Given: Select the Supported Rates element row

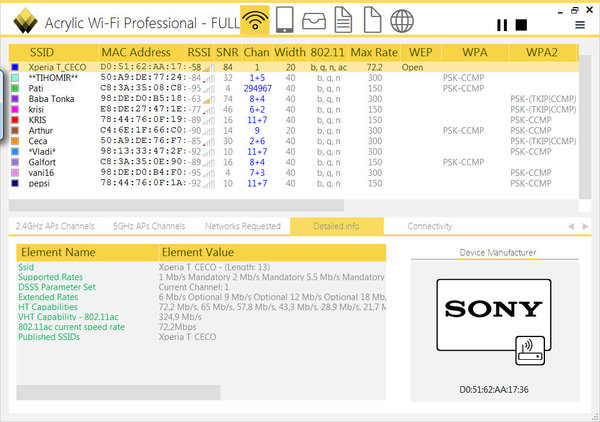Looking at the screenshot, I should pos(201,277).
